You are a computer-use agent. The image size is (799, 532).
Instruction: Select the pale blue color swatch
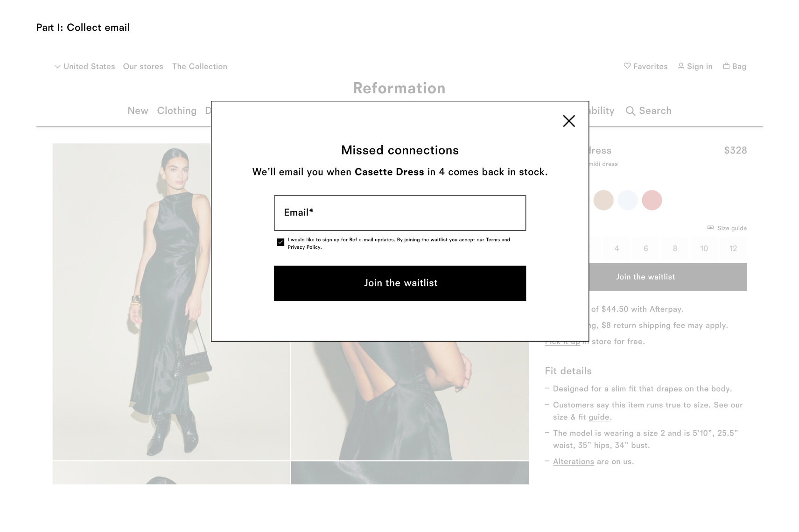tap(627, 200)
